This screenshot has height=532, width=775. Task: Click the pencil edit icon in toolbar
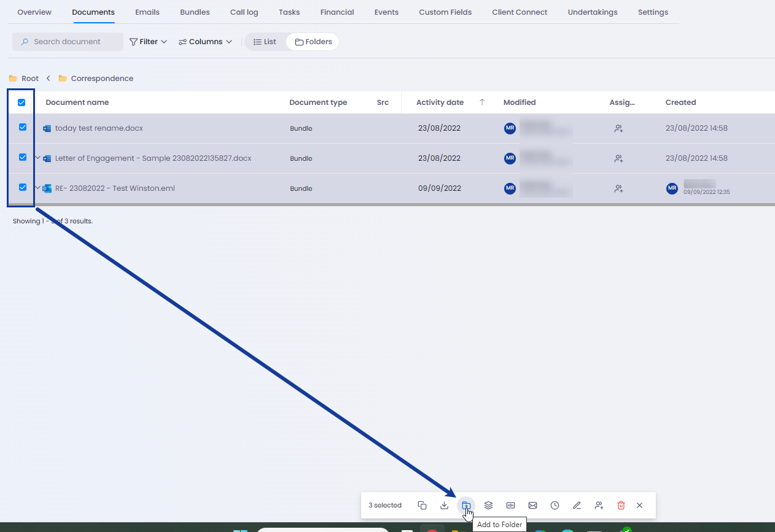(577, 505)
